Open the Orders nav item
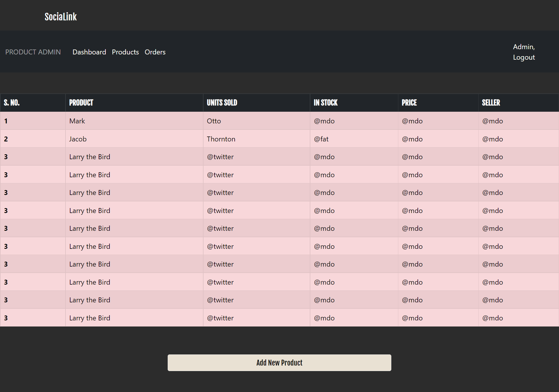559x392 pixels. (x=155, y=52)
